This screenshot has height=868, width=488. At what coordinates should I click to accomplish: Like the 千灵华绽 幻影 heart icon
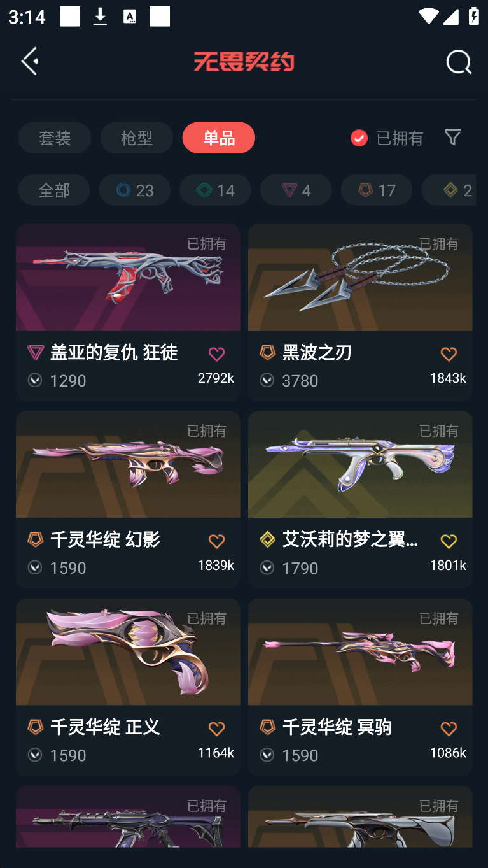pos(216,541)
